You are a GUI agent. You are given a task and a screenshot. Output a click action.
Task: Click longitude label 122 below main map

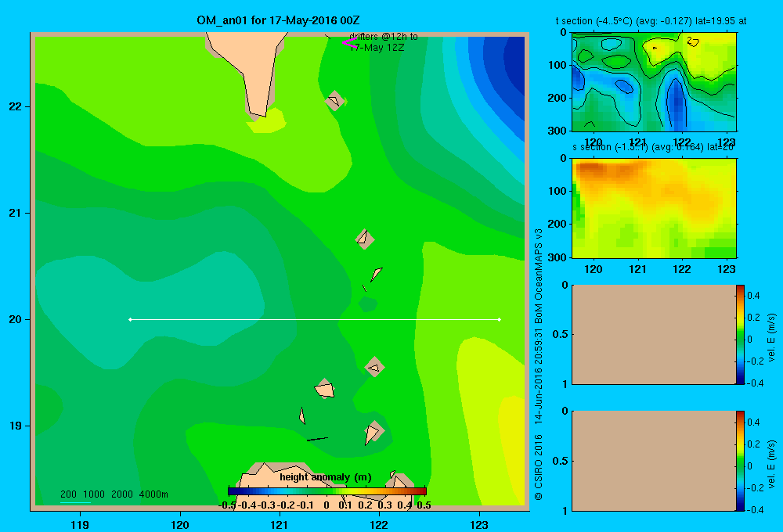click(379, 524)
